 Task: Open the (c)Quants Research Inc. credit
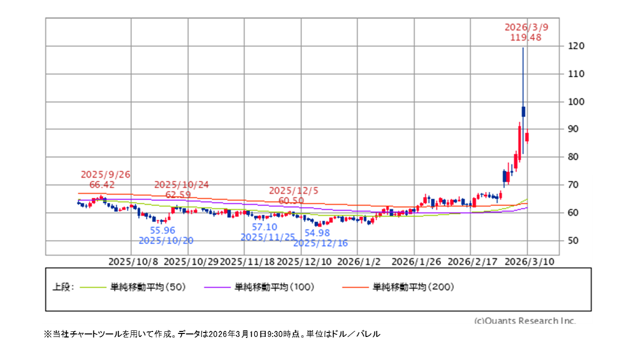click(x=525, y=320)
